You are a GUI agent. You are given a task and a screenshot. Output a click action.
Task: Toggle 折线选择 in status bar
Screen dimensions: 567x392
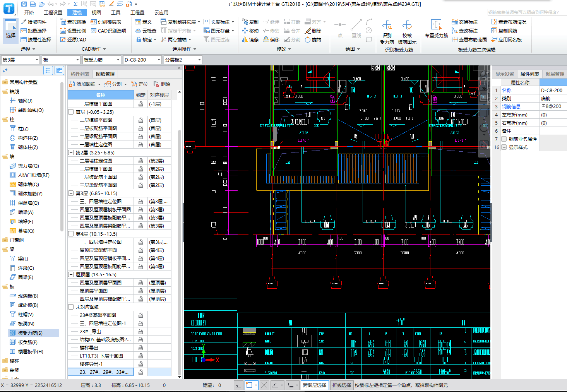[x=342, y=385]
